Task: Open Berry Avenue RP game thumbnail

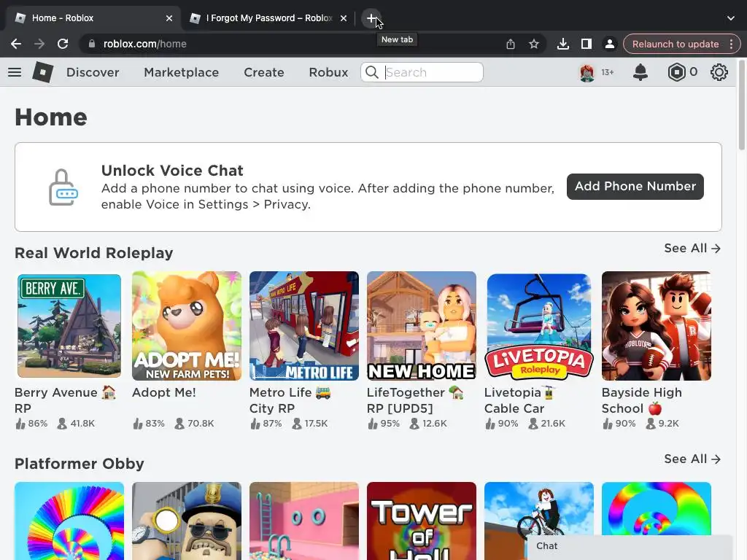Action: point(69,326)
